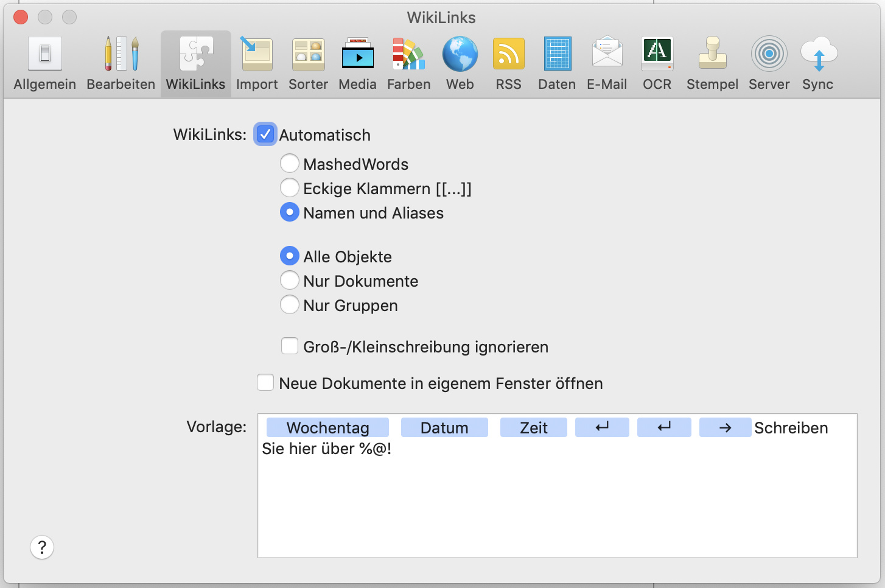Enable Groß-/Kleinschreibung ignorieren checkbox

[290, 346]
